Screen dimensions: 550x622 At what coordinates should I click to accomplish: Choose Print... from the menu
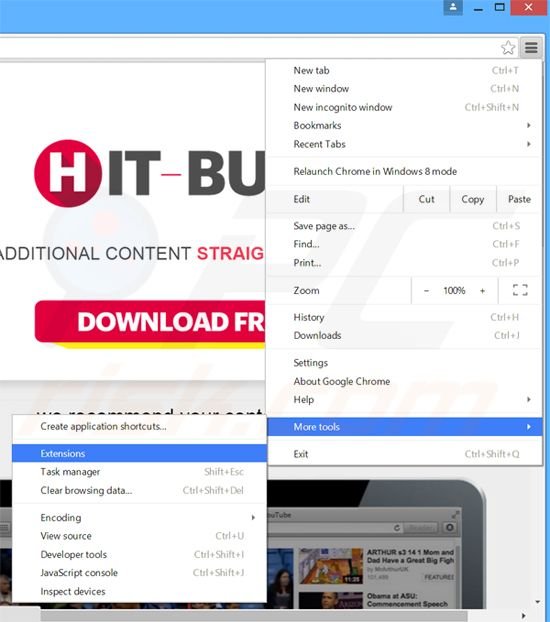coord(405,263)
